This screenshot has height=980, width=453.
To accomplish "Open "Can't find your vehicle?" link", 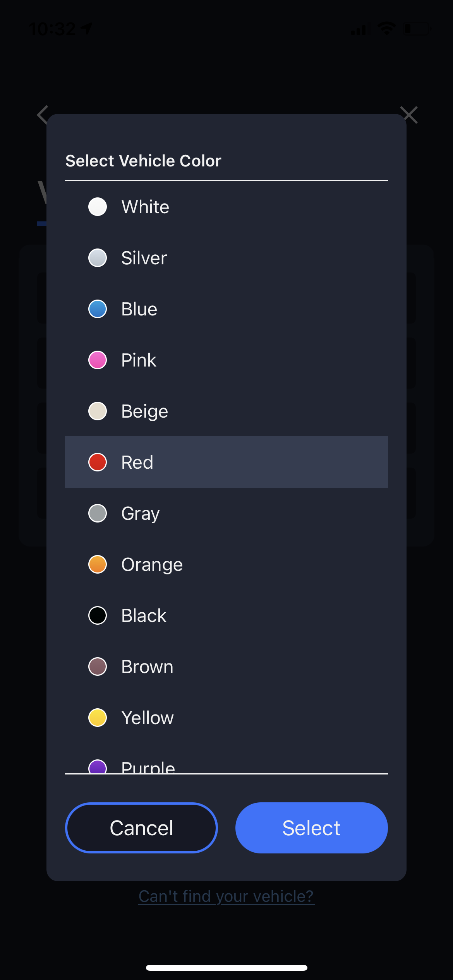I will [226, 896].
